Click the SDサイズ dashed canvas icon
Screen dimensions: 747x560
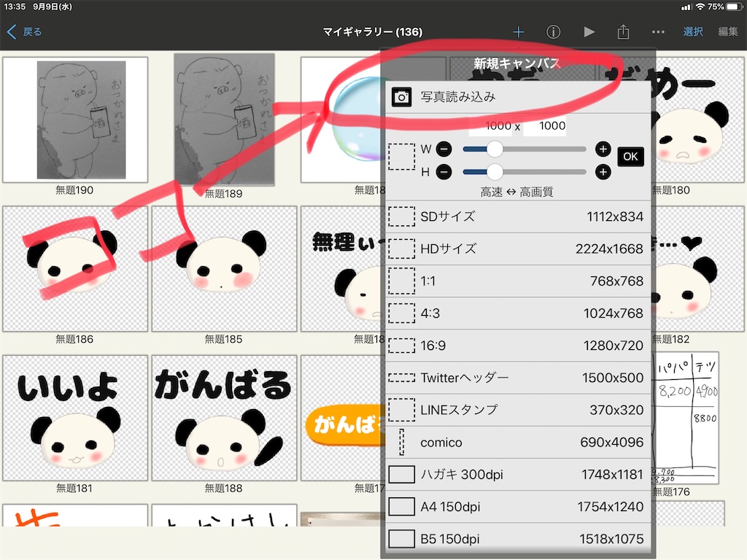coord(402,217)
